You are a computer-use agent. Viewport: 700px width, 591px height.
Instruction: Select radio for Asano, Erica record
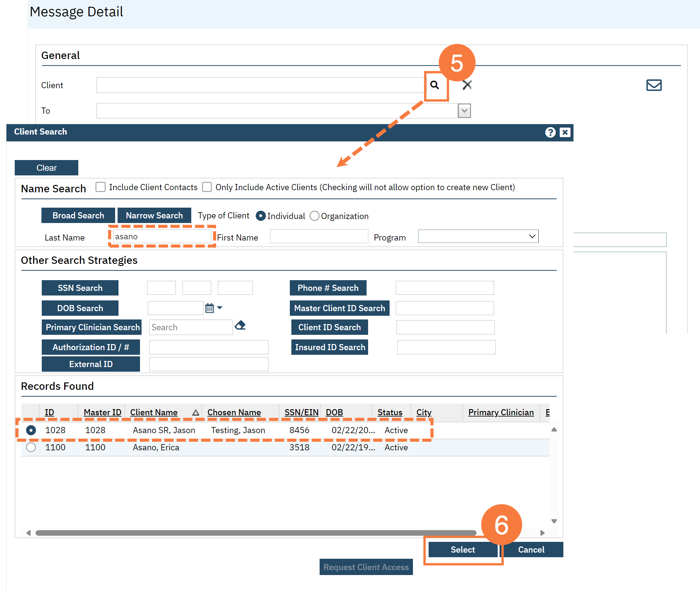(31, 447)
